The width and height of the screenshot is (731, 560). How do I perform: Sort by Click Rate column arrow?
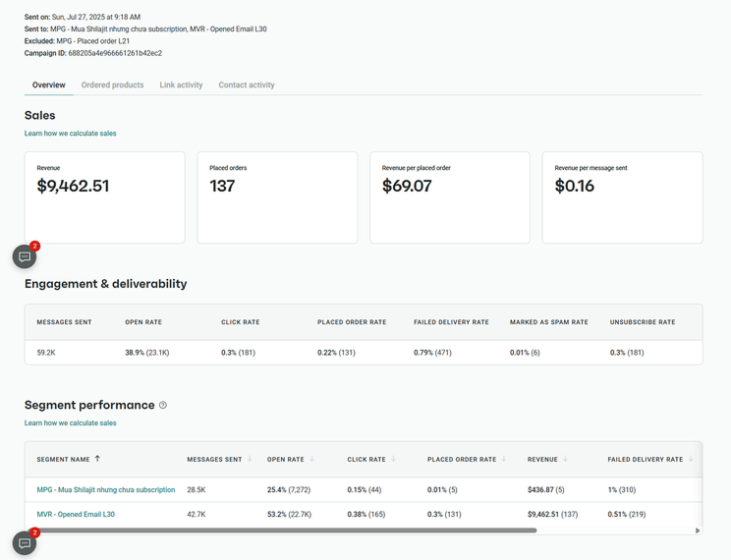[393, 459]
